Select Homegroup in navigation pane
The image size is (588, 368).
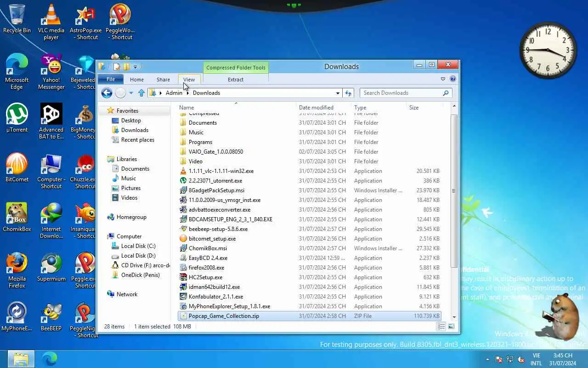(131, 217)
